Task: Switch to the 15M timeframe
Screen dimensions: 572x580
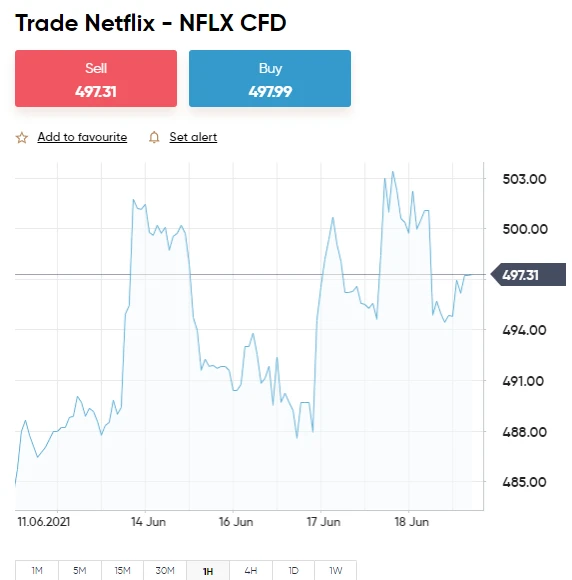Action: [122, 570]
